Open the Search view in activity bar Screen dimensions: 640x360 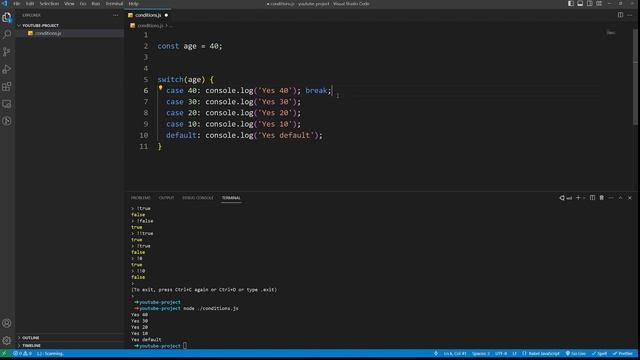coord(7,34)
